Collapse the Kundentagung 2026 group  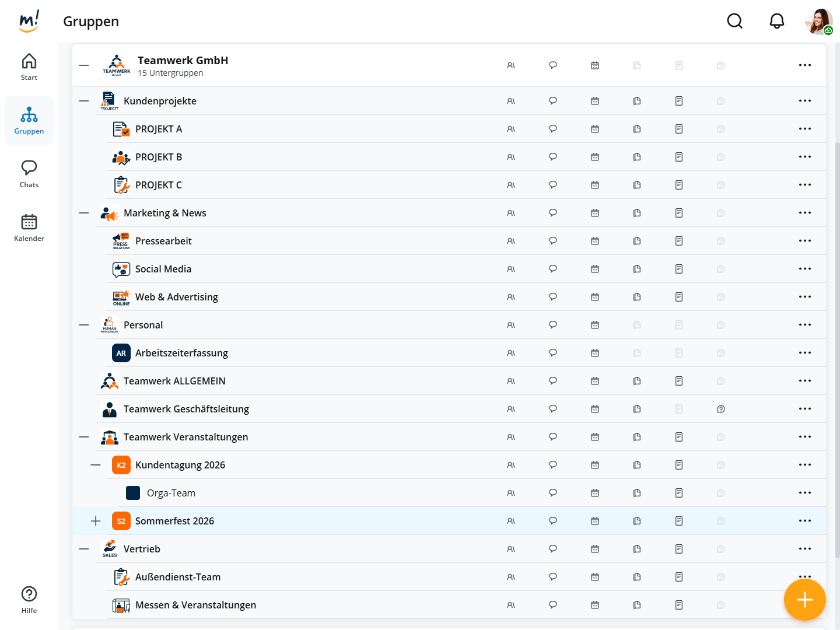coord(96,465)
